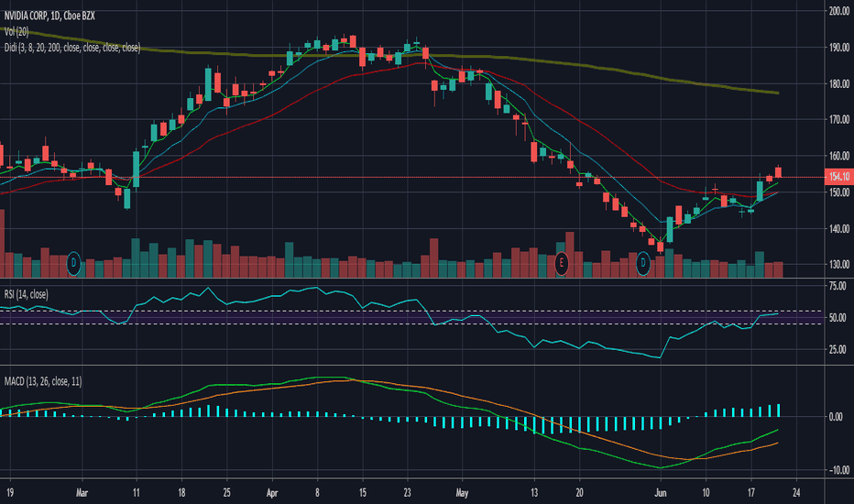Select the May label on date axis
This screenshot has height=504, width=854.
point(462,493)
